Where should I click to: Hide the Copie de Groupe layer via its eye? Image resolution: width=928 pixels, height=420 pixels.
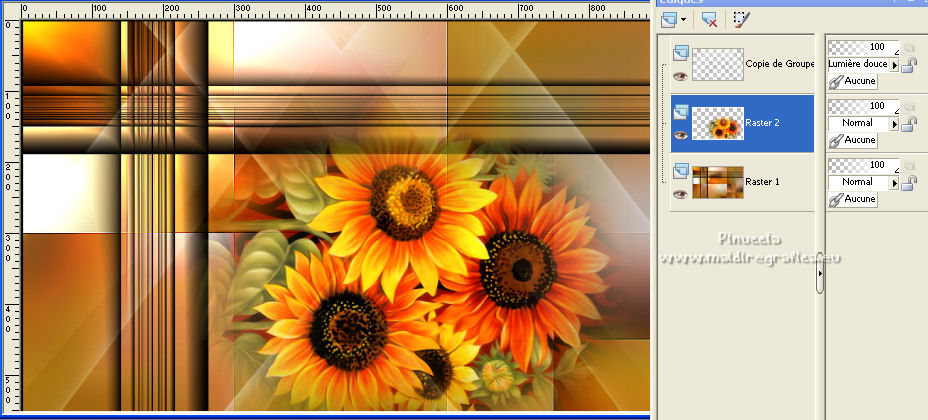coord(680,76)
